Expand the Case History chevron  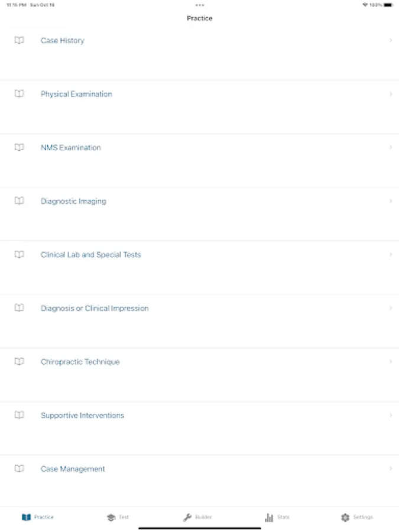click(x=391, y=41)
